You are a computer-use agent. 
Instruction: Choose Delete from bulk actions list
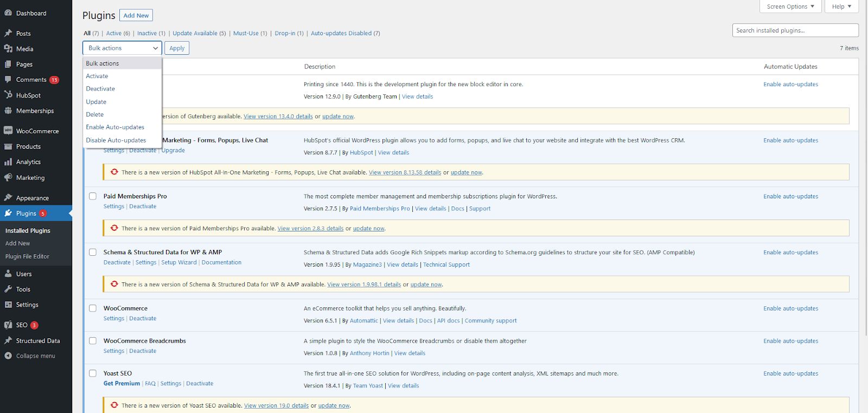point(122,114)
